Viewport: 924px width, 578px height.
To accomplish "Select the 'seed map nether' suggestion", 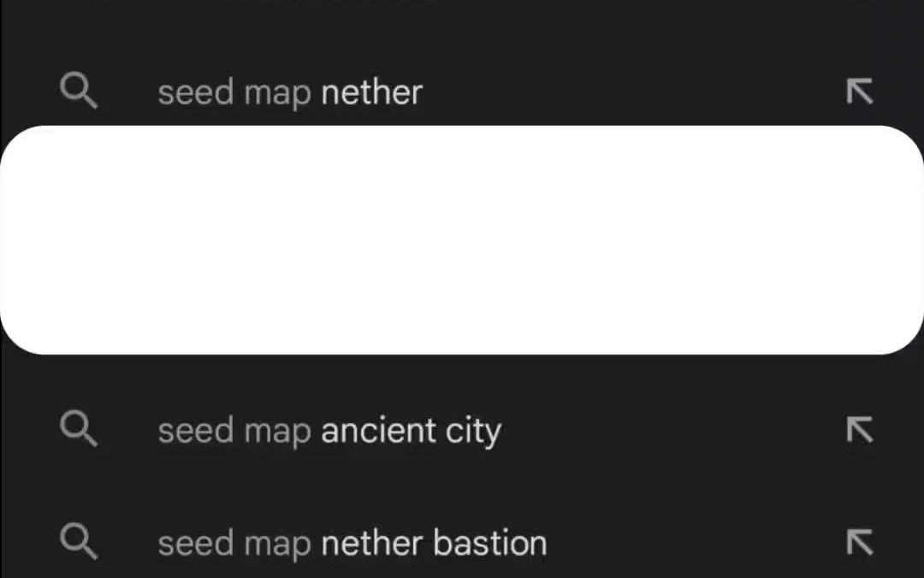I will (x=428, y=92).
